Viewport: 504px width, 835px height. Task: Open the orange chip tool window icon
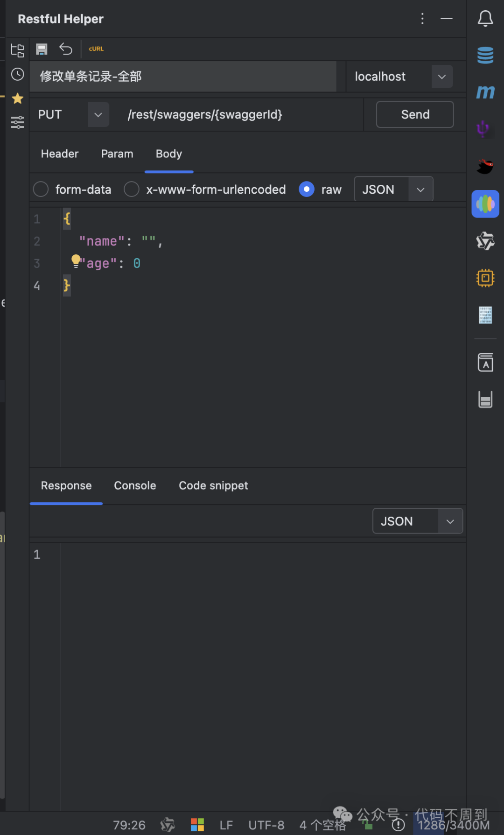(x=485, y=278)
